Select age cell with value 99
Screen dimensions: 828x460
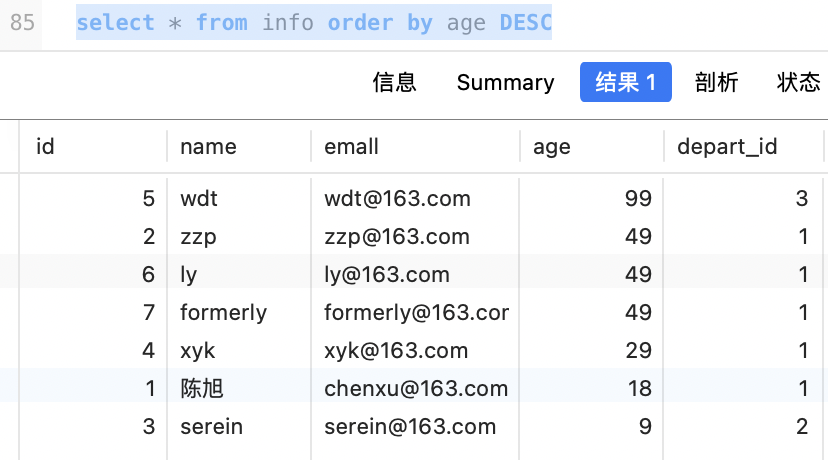point(637,199)
